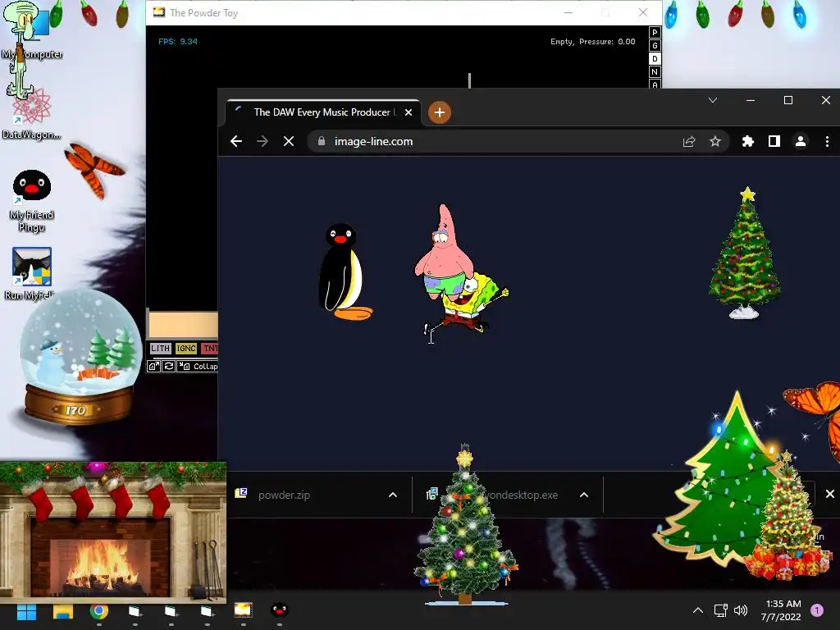Open File Explorer from the taskbar
The width and height of the screenshot is (840, 630).
click(x=62, y=611)
